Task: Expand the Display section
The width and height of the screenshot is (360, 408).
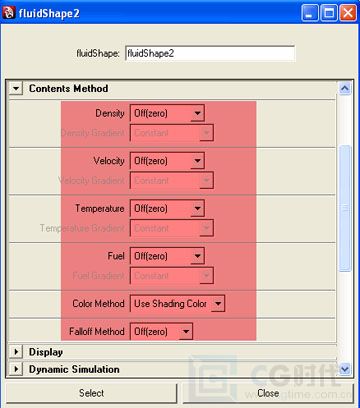Action: 16,352
